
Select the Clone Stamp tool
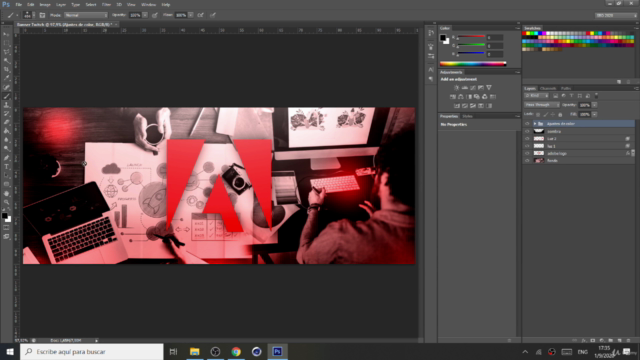tap(7, 105)
